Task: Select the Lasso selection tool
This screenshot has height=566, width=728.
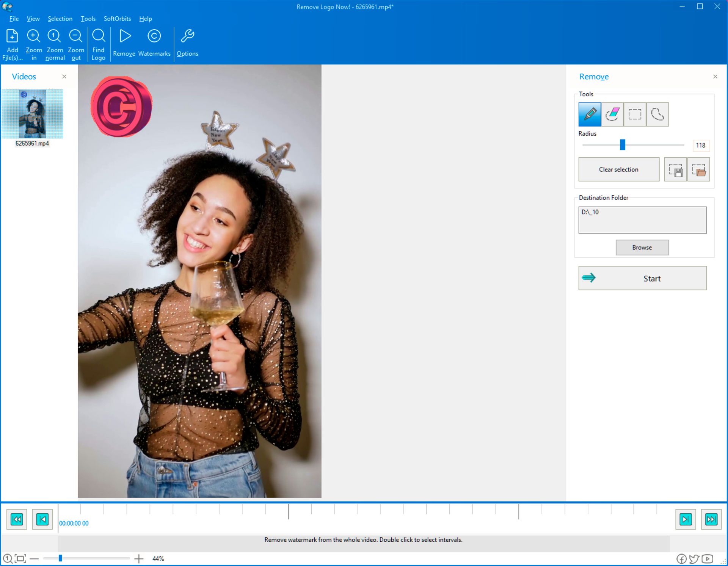Action: (x=657, y=114)
